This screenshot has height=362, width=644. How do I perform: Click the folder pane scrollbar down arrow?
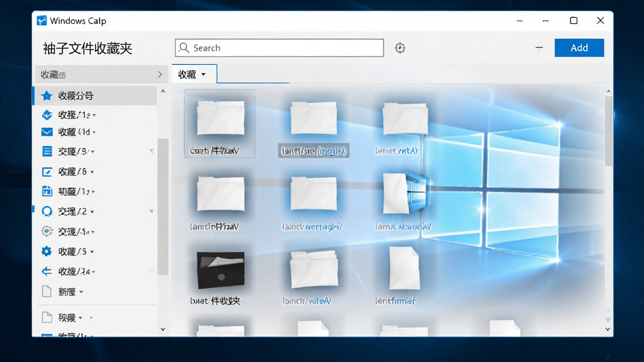(x=608, y=329)
